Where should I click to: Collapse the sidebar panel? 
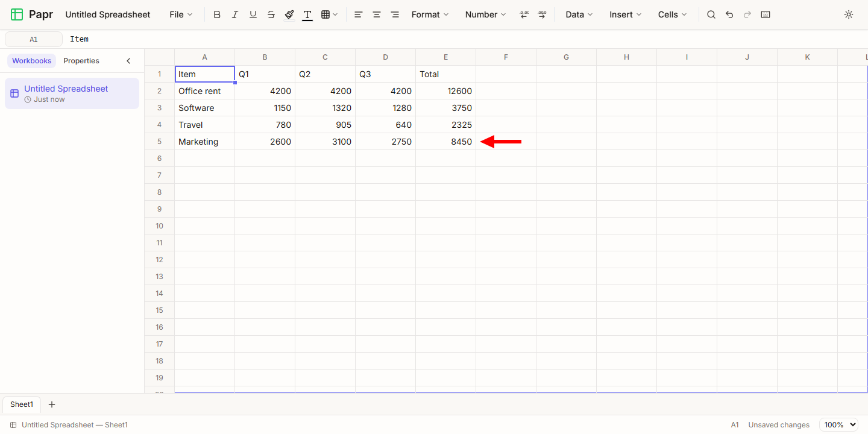tap(128, 61)
